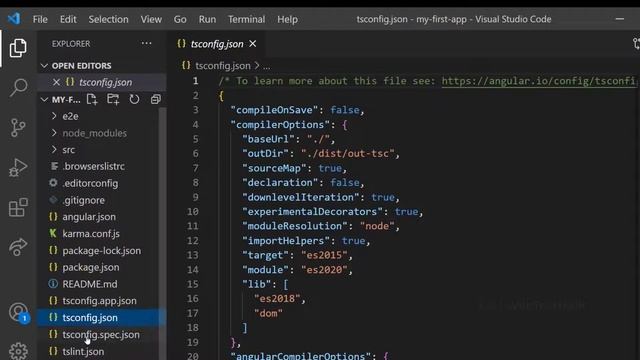
Task: Click tsconfig.json in the breadcrumb
Action: [222, 66]
